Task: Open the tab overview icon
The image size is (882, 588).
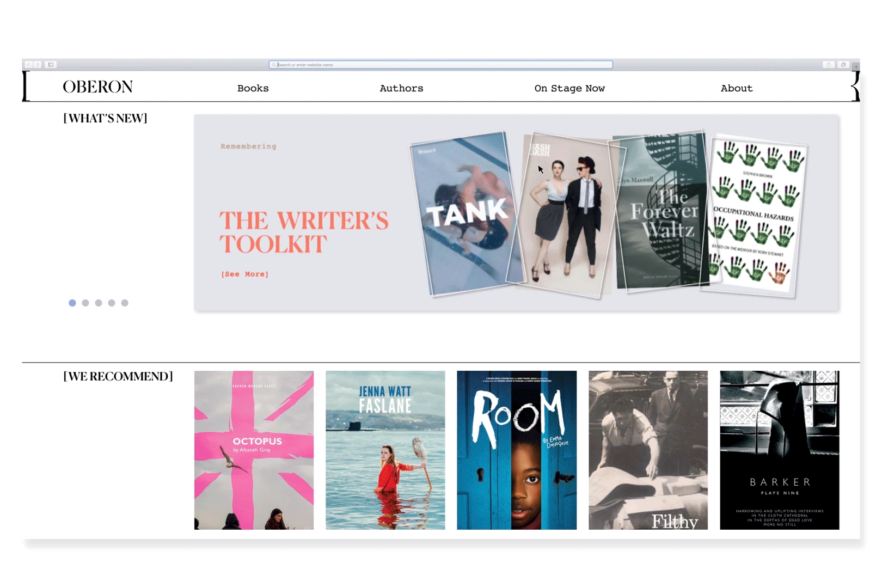Action: click(843, 65)
